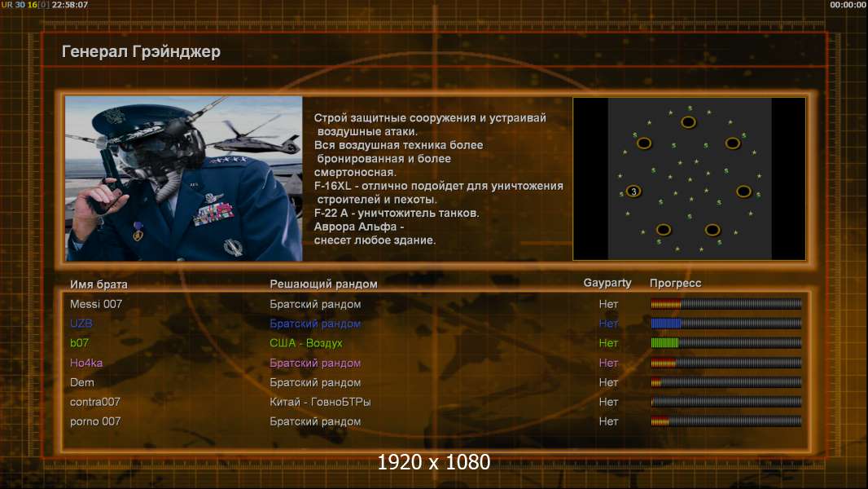Click the title "Генерал Грэйнджер"
The width and height of the screenshot is (868, 489).
[141, 51]
